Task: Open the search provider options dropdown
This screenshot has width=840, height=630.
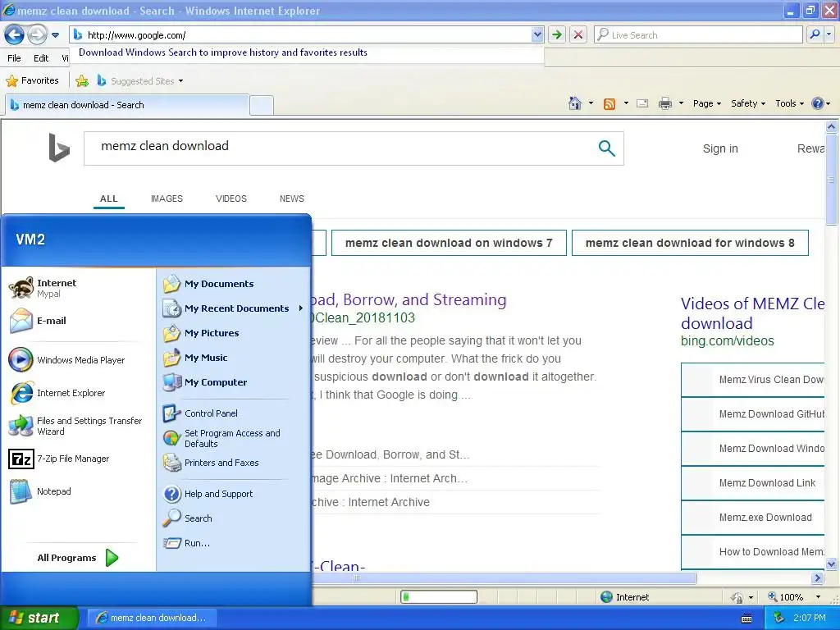Action: [x=829, y=34]
